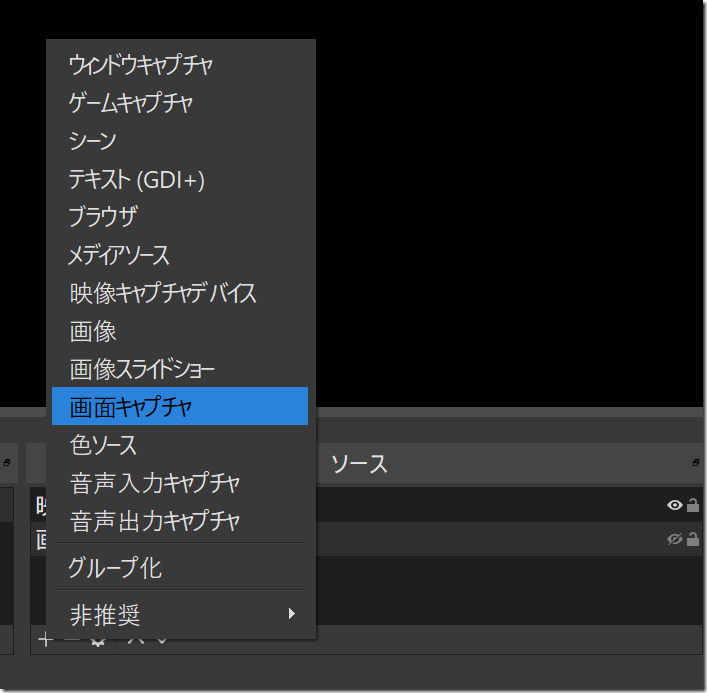The image size is (707, 693).
Task: Hide the first source via eye icon
Action: point(674,505)
